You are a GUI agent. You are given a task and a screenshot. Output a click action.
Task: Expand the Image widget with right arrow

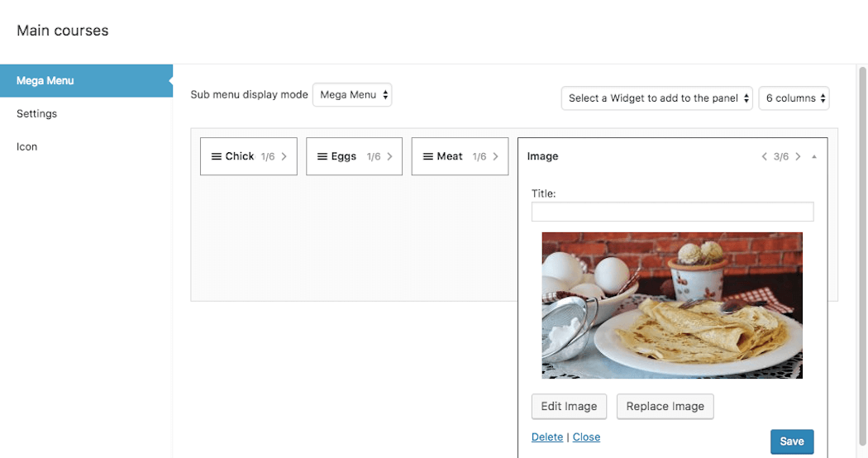click(798, 157)
